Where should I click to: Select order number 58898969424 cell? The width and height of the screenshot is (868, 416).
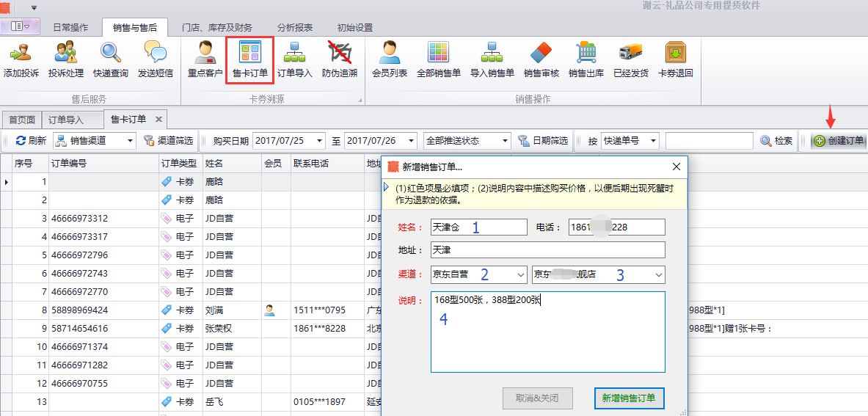(x=104, y=310)
